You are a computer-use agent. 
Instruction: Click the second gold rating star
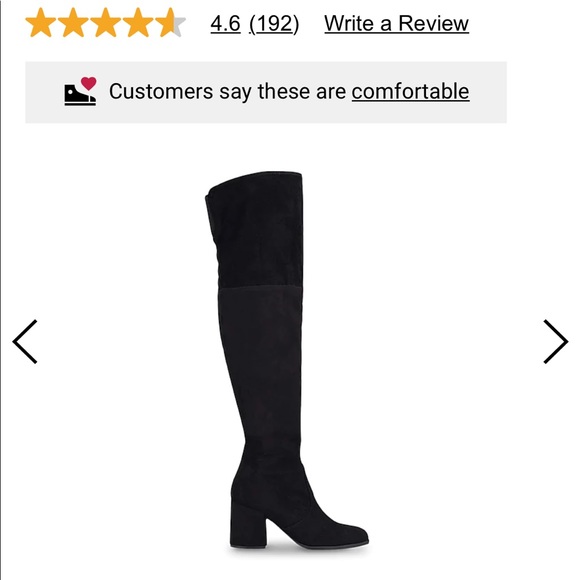73,23
